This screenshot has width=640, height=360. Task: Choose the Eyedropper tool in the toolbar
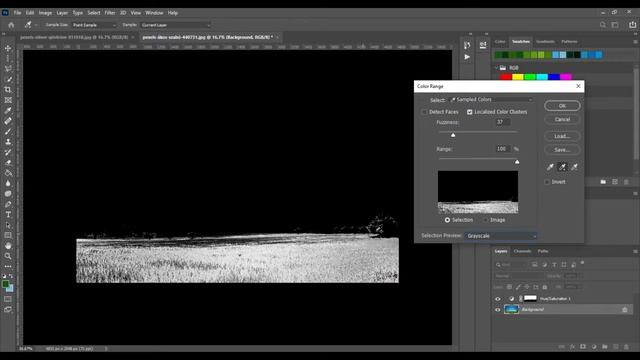[x=8, y=111]
